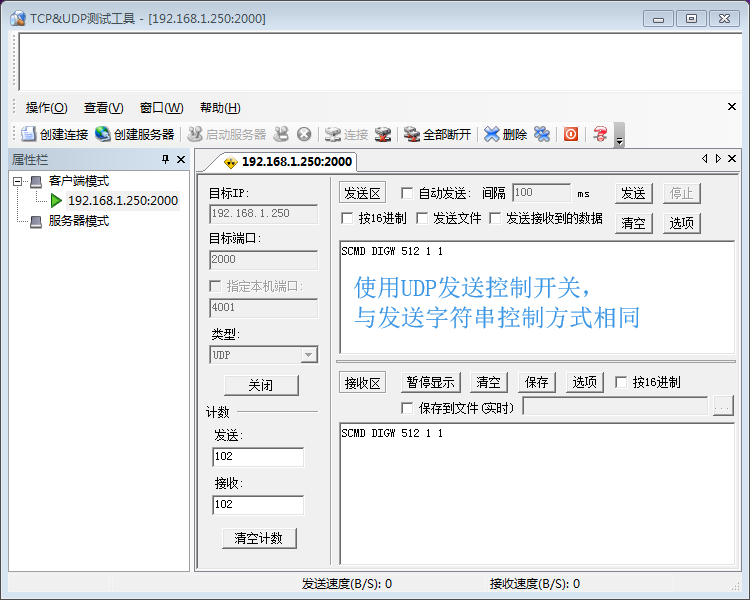Click the disconnect icon right of 连接

click(x=383, y=134)
